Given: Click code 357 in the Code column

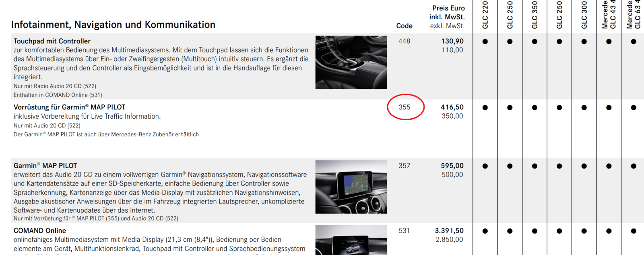Looking at the screenshot, I should (405, 166).
